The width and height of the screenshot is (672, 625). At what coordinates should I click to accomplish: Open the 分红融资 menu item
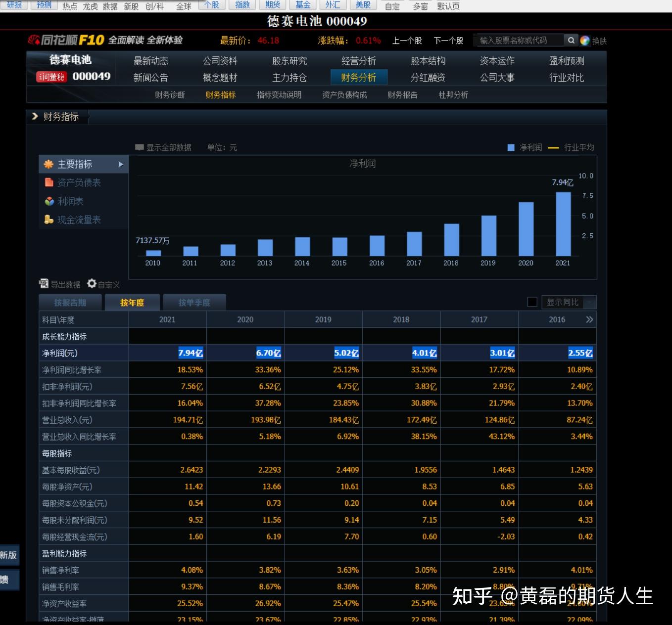(x=428, y=78)
